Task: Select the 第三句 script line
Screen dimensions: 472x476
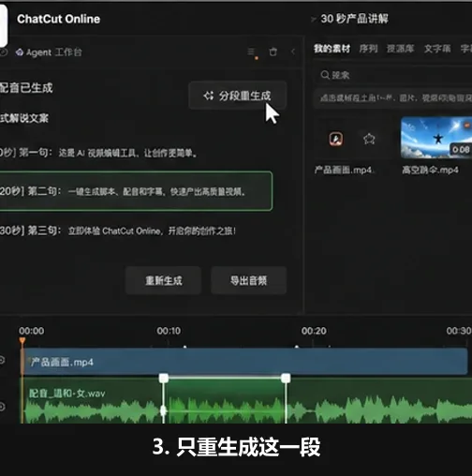Action: [118, 231]
